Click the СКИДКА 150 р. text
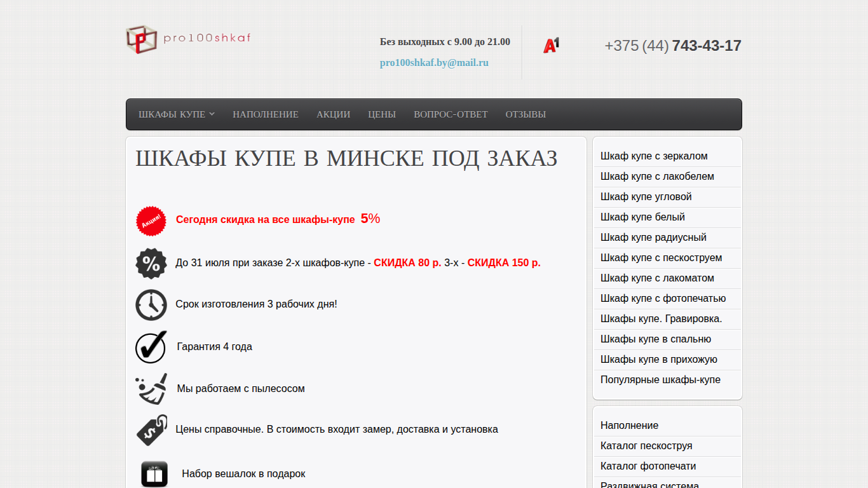 tap(504, 263)
